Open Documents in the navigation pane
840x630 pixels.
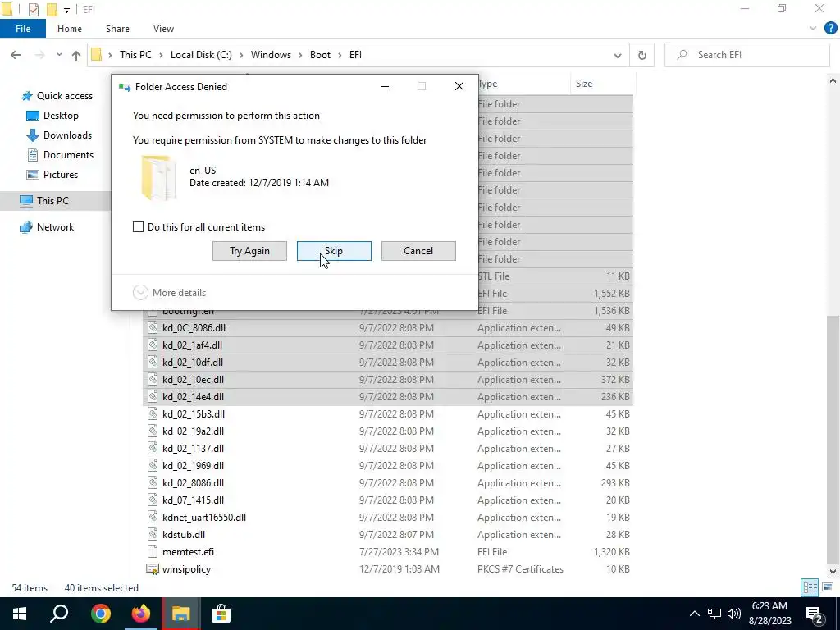tap(60, 155)
